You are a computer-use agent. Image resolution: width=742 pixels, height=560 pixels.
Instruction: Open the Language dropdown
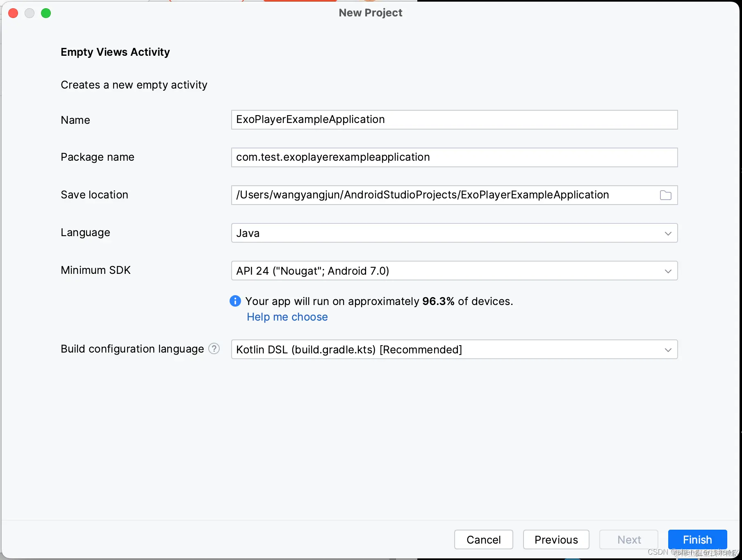click(668, 233)
